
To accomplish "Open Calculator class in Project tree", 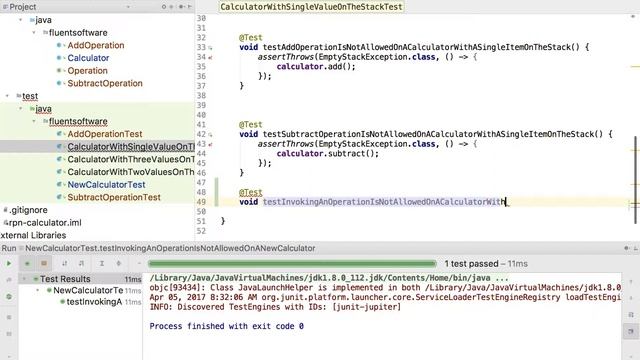I will 88,58.
